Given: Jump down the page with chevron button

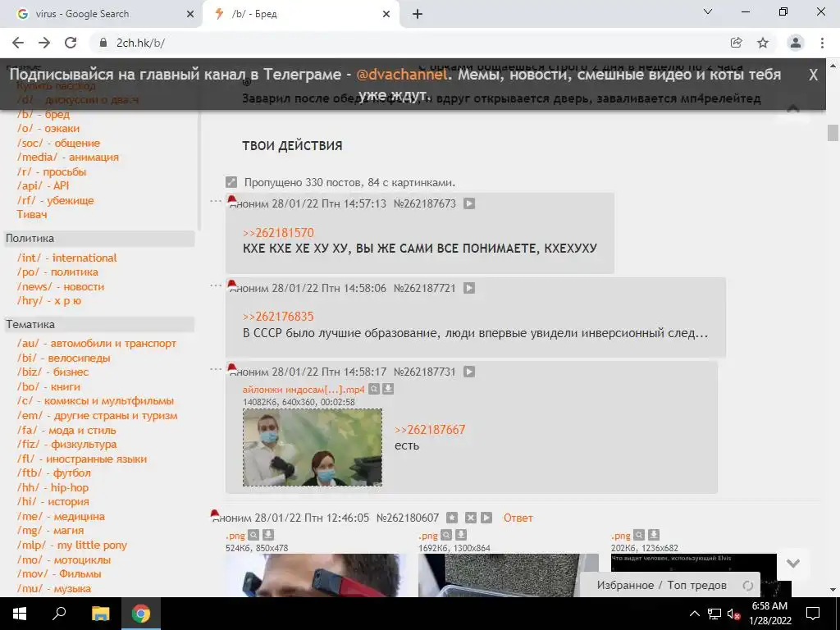Looking at the screenshot, I should [793, 563].
